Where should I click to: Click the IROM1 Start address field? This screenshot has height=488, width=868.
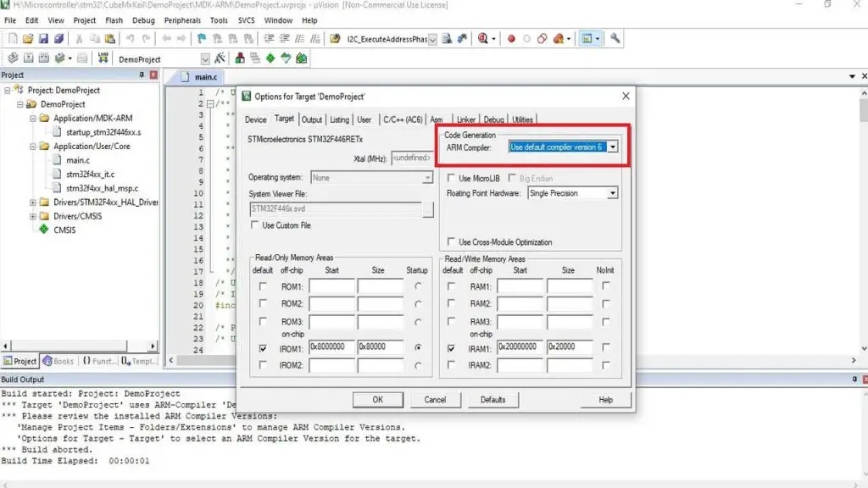coord(331,347)
